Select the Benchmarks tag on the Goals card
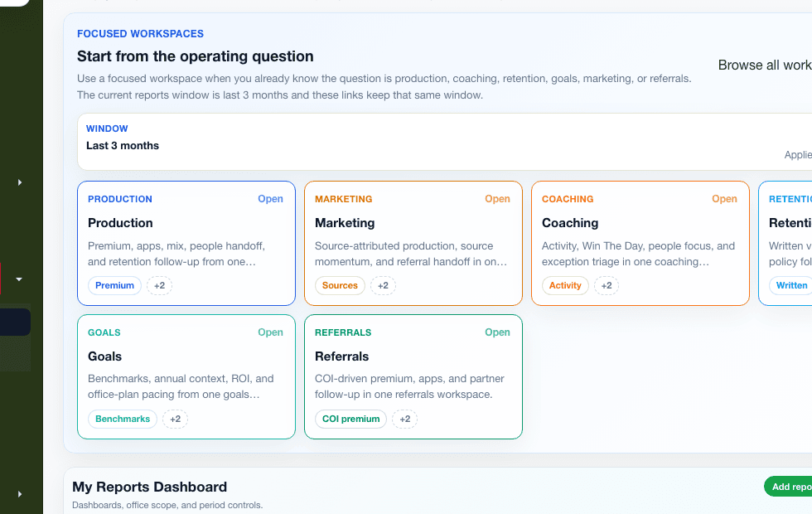The height and width of the screenshot is (514, 812). (122, 419)
